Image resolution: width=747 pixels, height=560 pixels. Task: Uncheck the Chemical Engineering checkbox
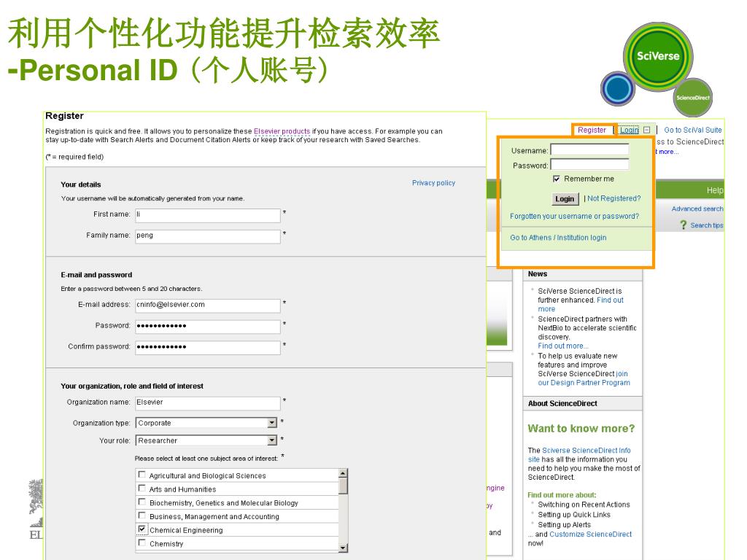pyautogui.click(x=142, y=529)
